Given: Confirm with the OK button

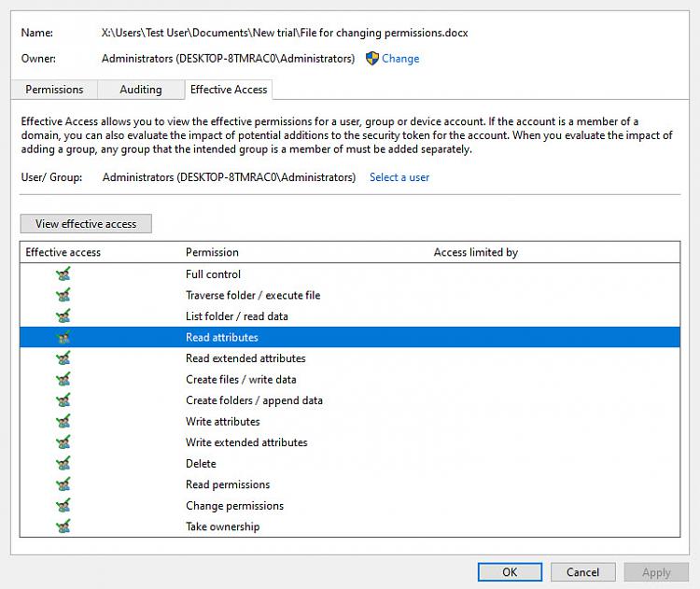Looking at the screenshot, I should tap(510, 572).
